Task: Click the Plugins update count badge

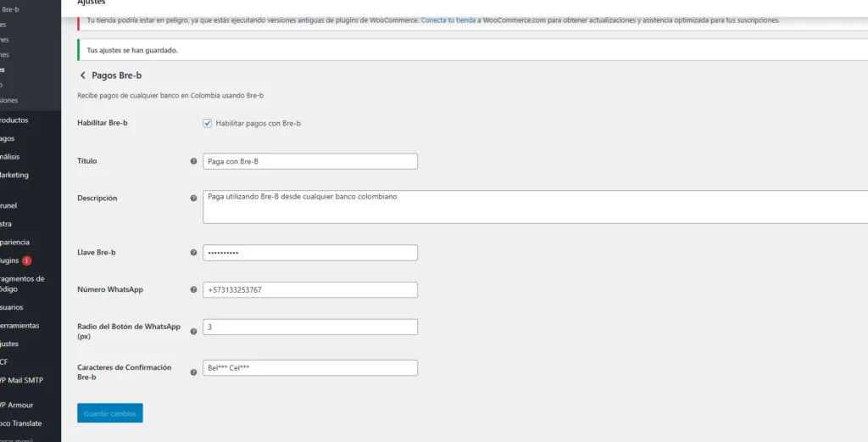Action: pyautogui.click(x=26, y=260)
